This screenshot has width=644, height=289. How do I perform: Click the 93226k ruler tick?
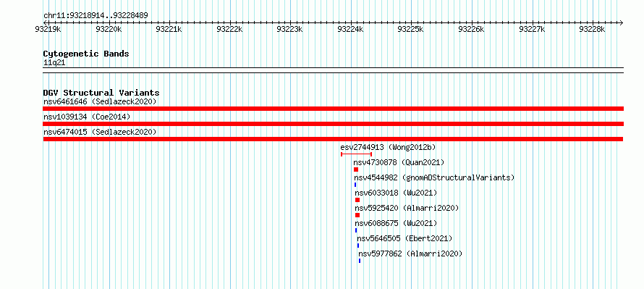pos(472,29)
